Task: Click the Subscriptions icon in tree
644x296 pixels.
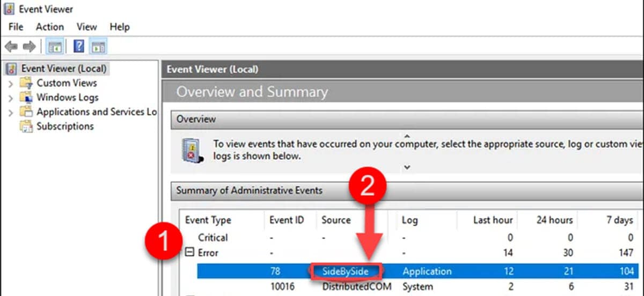Action: [x=26, y=127]
